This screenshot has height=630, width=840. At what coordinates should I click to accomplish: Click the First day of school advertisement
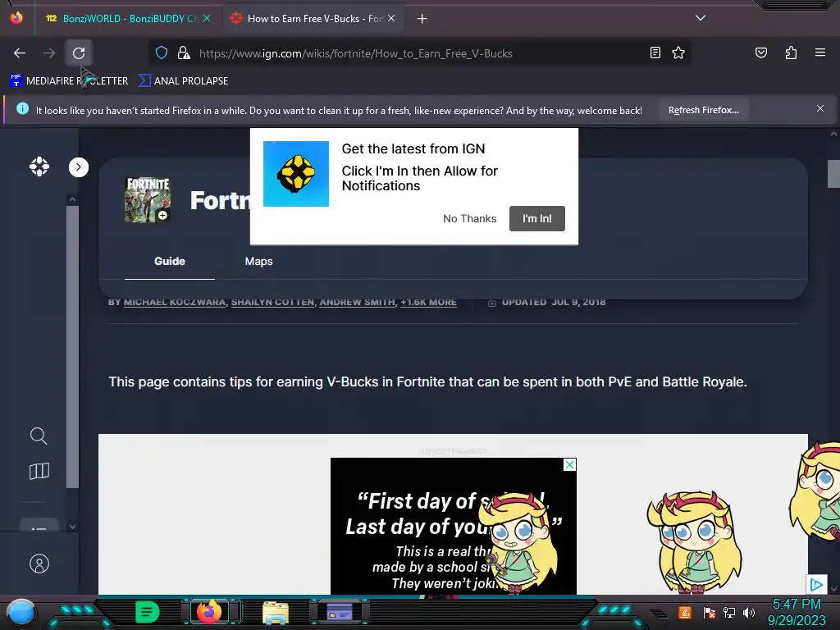[x=453, y=526]
